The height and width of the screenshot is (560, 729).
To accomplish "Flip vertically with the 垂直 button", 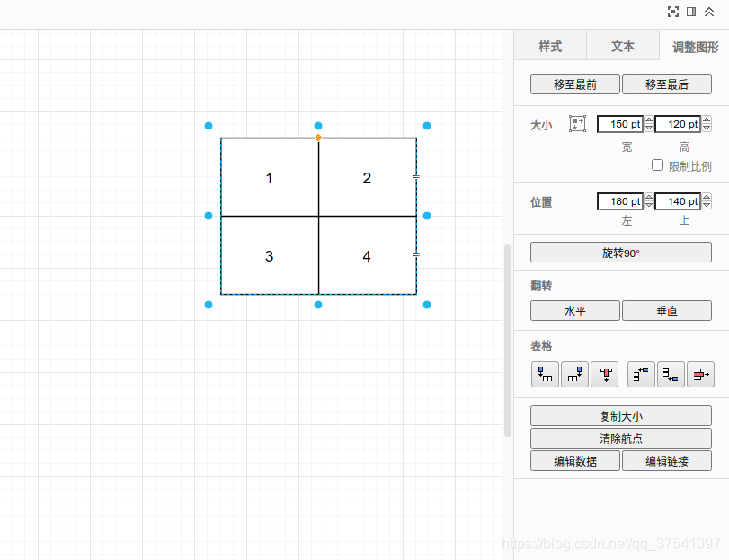I will [x=667, y=311].
